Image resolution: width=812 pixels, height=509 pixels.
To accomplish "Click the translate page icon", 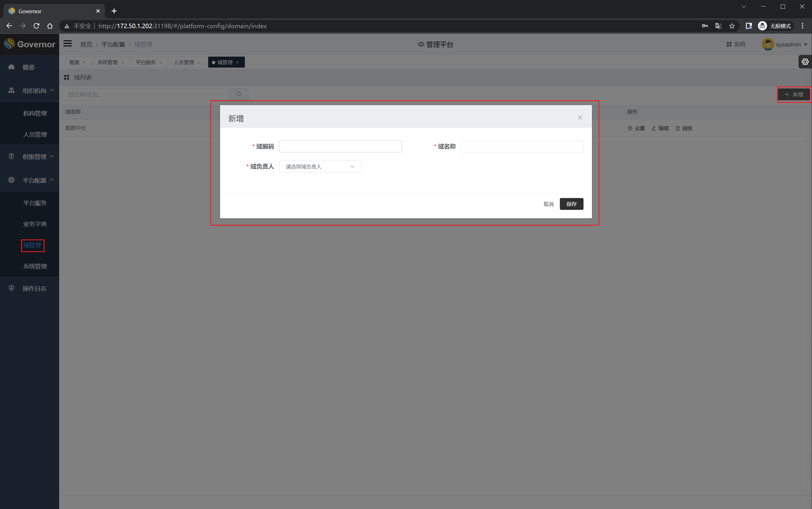I will [x=718, y=26].
